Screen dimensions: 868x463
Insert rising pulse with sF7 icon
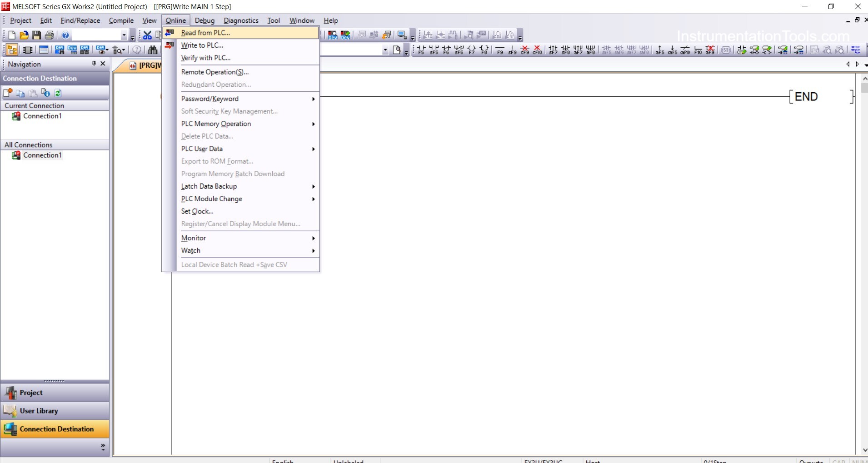click(x=553, y=50)
